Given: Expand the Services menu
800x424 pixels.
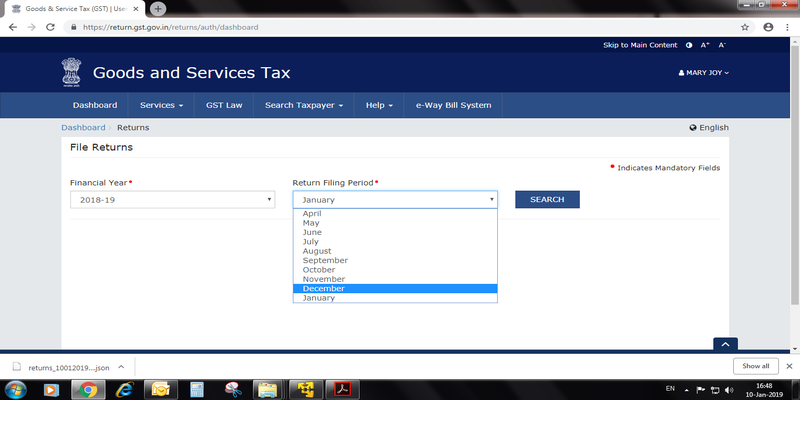Looking at the screenshot, I should coord(161,105).
